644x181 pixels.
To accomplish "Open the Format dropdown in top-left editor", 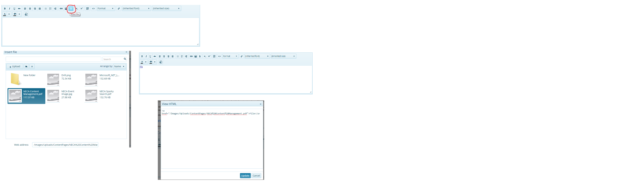I will point(106,9).
